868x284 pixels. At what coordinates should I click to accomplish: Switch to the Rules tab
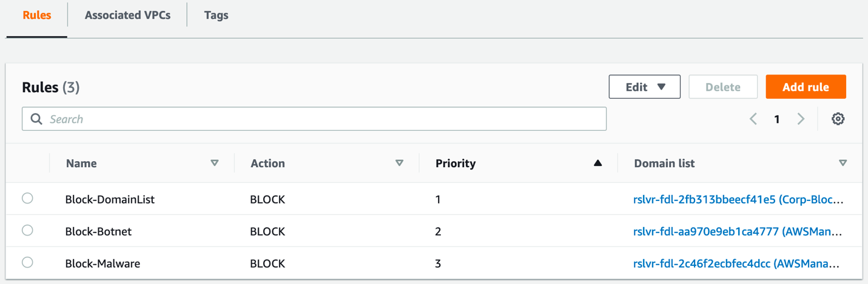tap(37, 15)
